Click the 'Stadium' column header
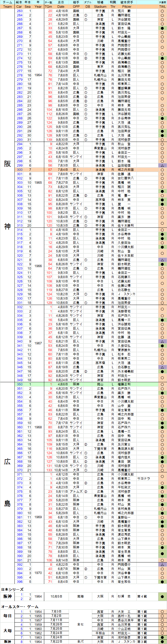The image size is (167, 644). [x=100, y=7]
